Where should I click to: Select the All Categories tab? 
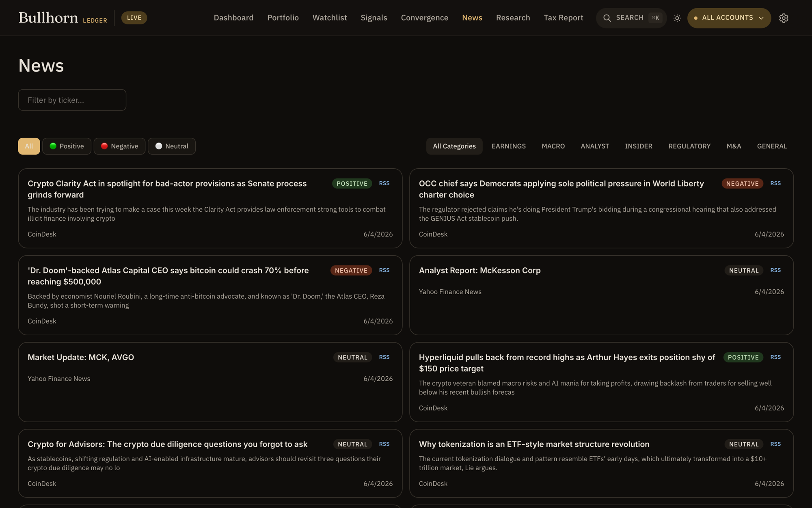tap(454, 146)
